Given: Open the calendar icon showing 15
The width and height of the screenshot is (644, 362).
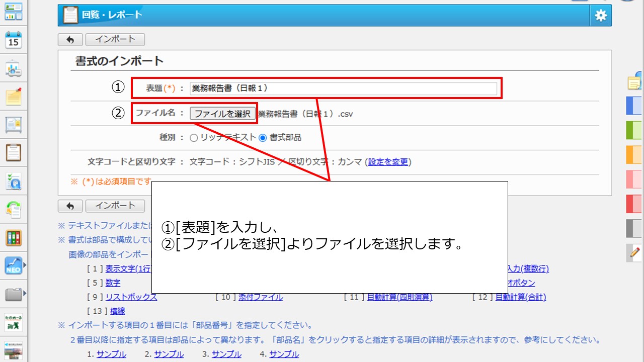Looking at the screenshot, I should point(14,40).
